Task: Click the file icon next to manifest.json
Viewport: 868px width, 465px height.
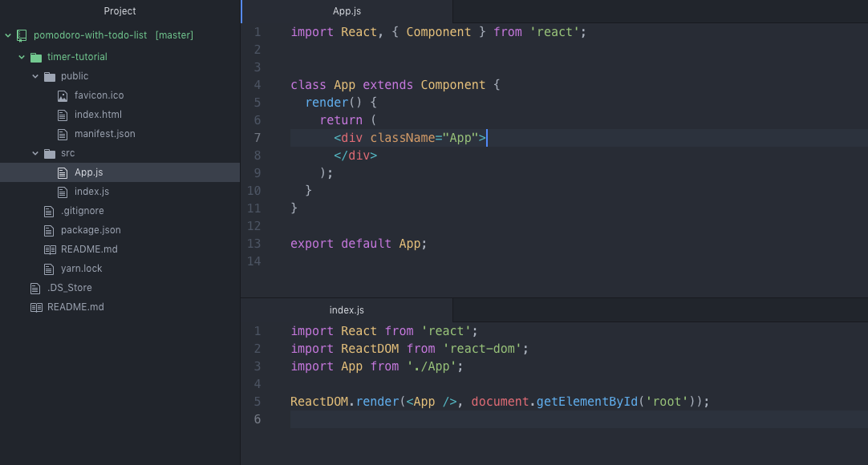Action: point(63,133)
